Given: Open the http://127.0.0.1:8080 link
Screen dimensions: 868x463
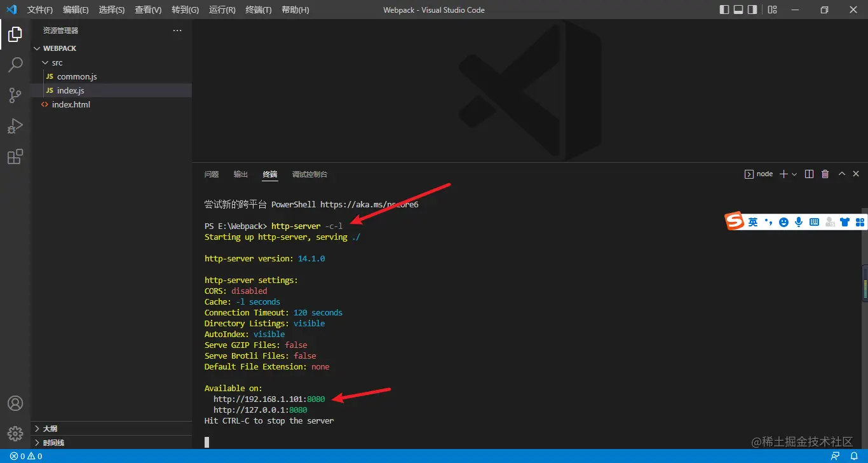Looking at the screenshot, I should 261,410.
